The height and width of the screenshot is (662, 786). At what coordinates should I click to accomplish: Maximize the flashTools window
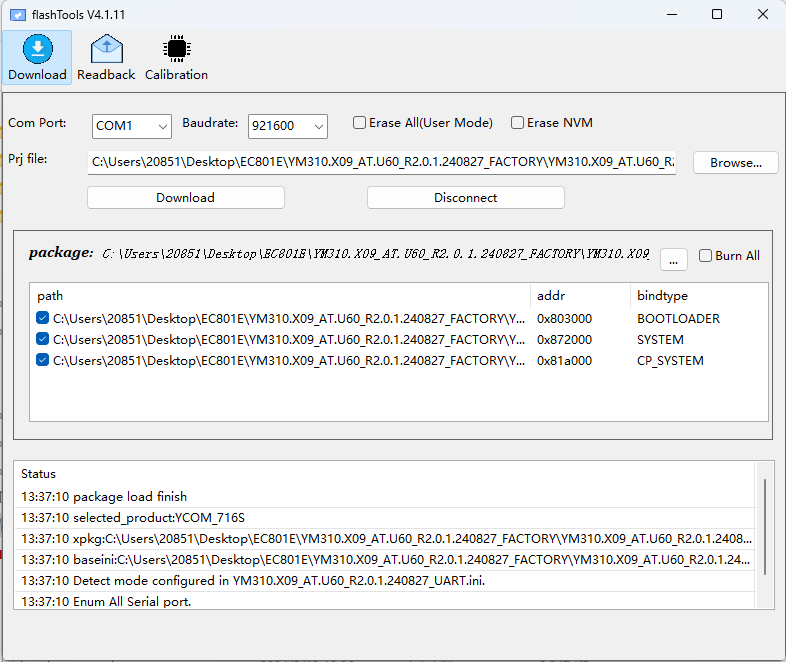click(717, 14)
